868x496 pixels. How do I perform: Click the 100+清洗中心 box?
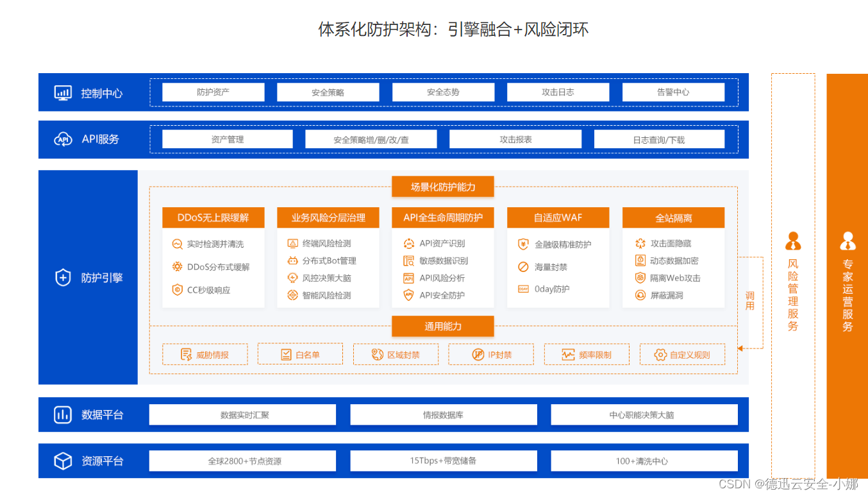644,461
